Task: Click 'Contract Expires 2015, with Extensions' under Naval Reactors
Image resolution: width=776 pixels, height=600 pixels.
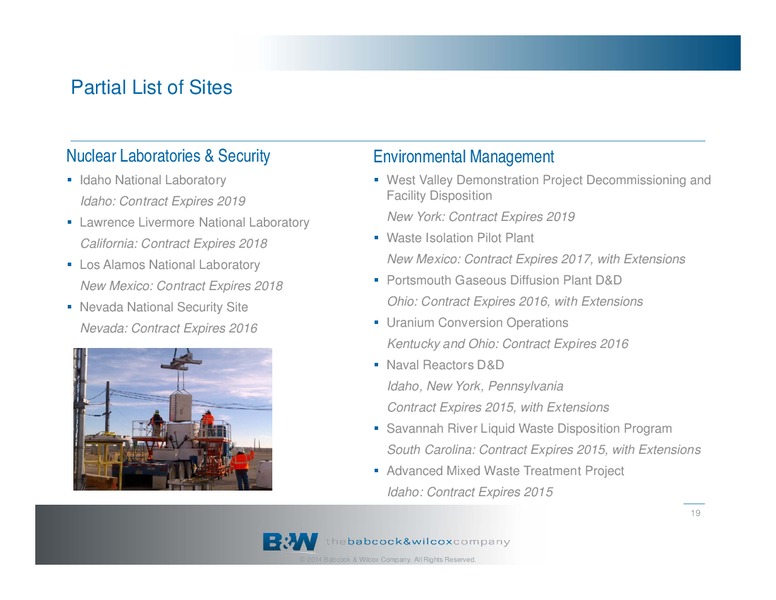Action: point(498,407)
